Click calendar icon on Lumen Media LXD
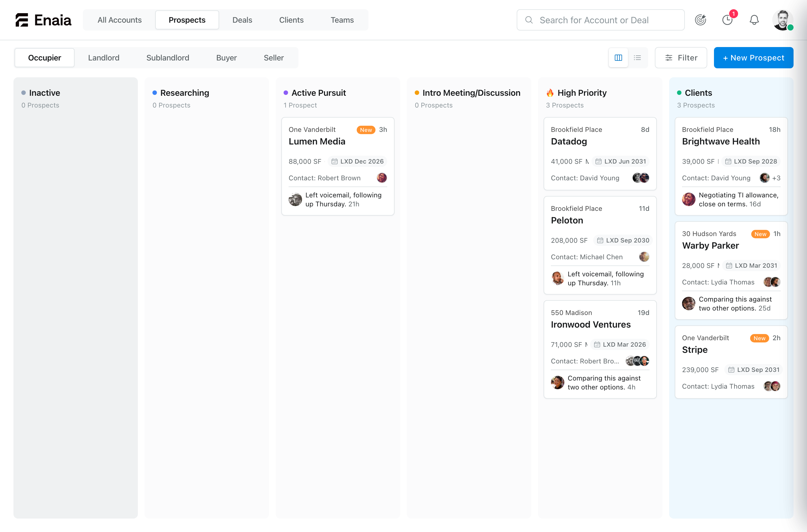 click(334, 162)
